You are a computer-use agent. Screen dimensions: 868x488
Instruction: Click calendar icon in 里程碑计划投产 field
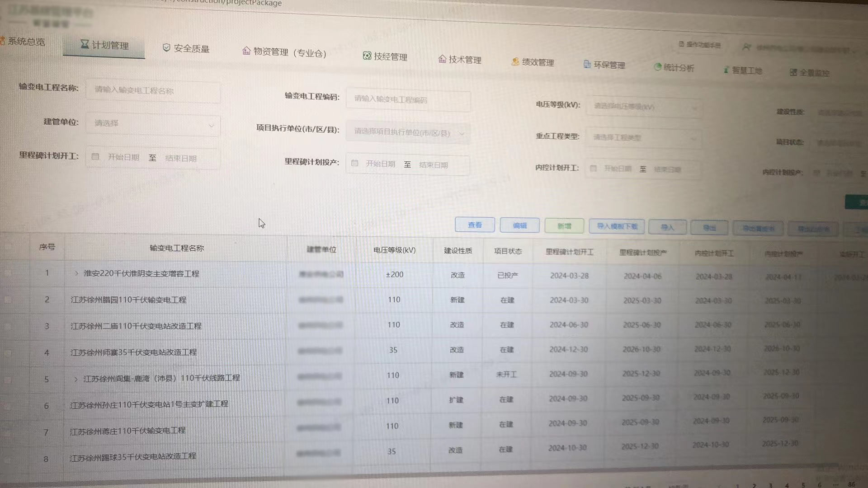355,163
